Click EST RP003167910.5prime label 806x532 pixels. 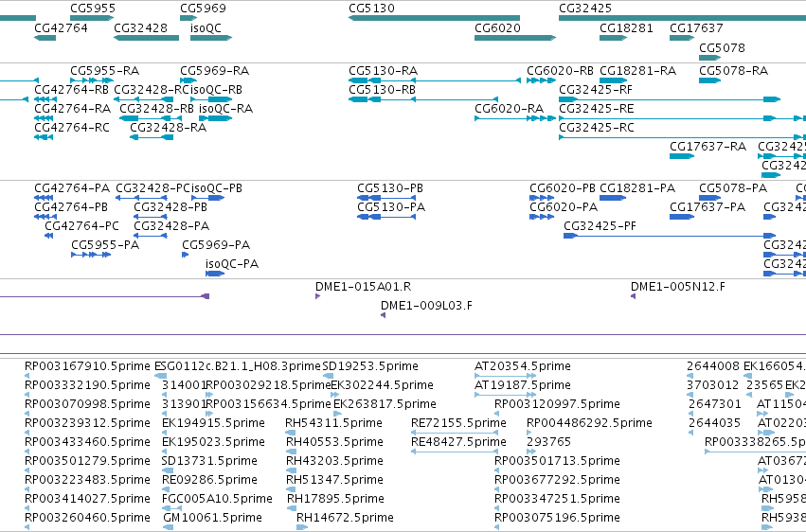87,366
